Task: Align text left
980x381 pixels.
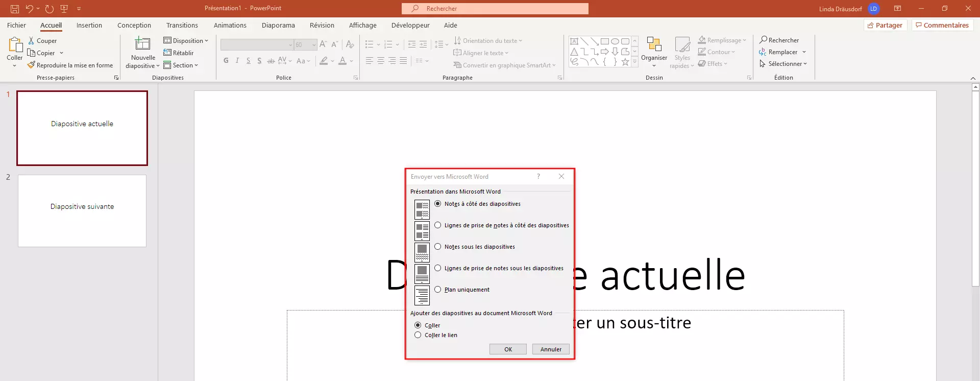Action: pos(370,61)
